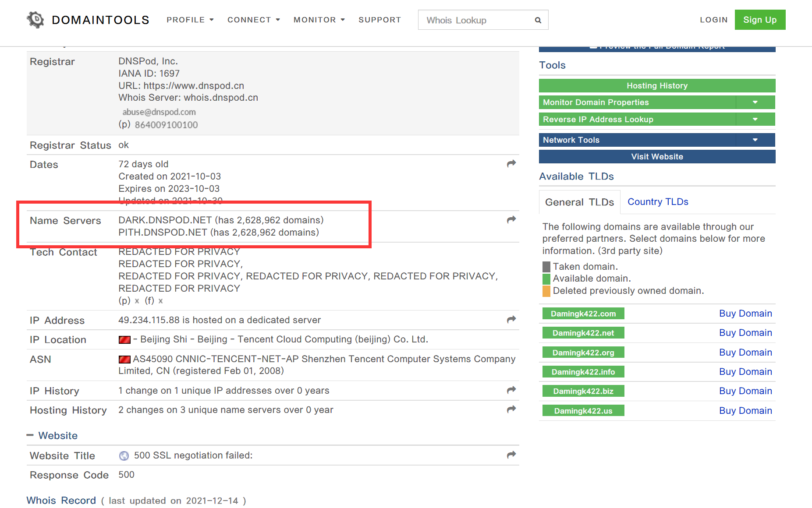Click the Visit Website button

pyautogui.click(x=657, y=156)
